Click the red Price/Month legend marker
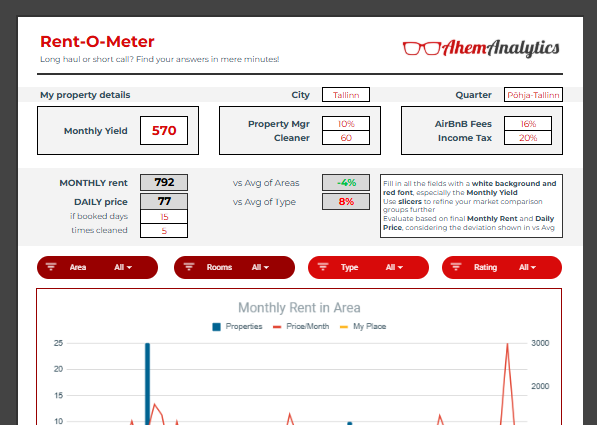Screen dimensions: 597x425 click(277, 327)
